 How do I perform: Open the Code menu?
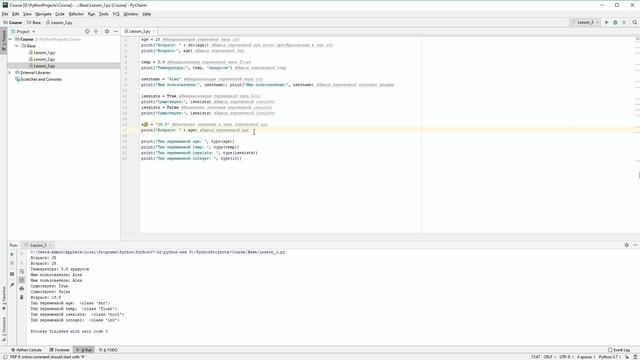click(x=60, y=14)
